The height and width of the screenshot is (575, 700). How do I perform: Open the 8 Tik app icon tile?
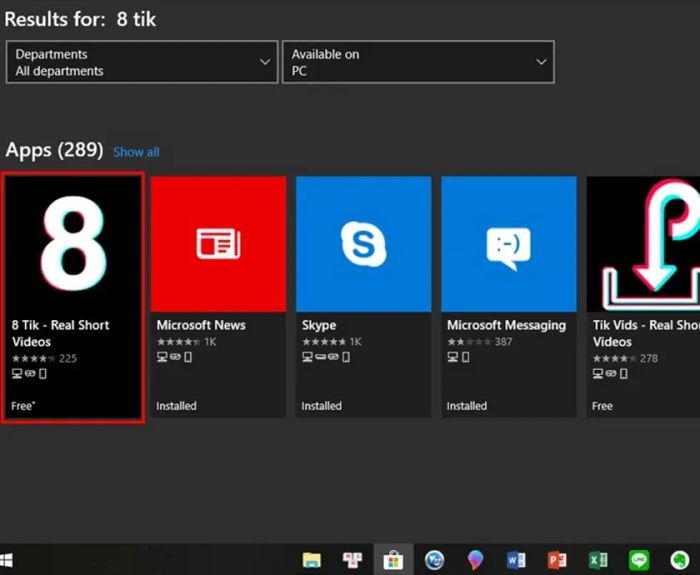click(x=73, y=244)
